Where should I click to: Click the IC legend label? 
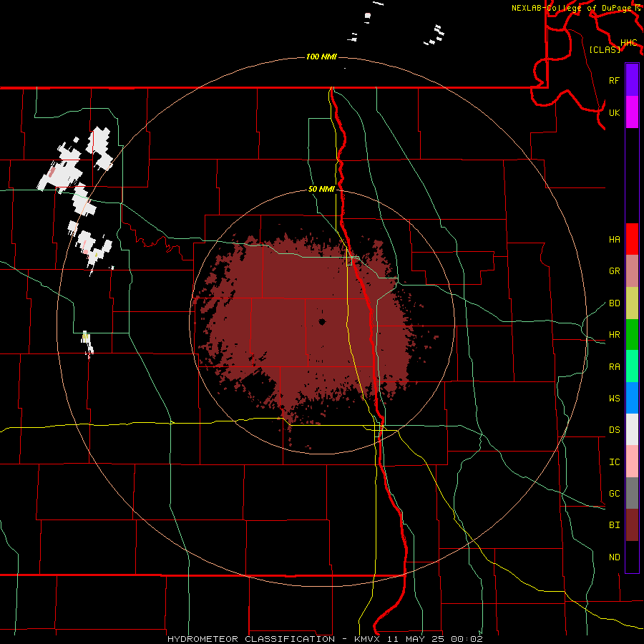(x=614, y=462)
